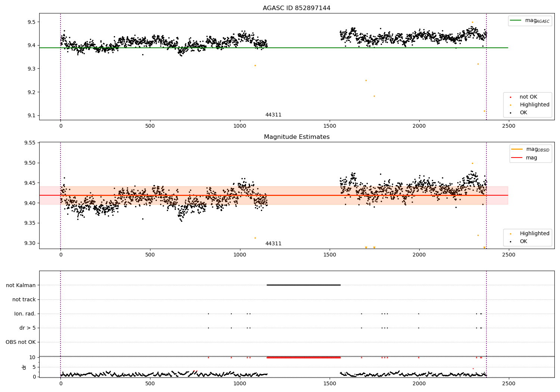Click the 'not Kalman' row label
Screen dimensions: 560x392
coord(21,285)
